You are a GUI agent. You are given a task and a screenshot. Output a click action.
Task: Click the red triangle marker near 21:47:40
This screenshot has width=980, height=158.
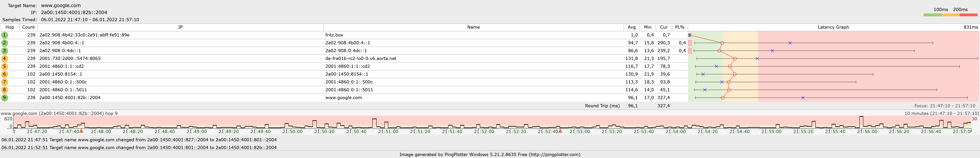pos(81,131)
